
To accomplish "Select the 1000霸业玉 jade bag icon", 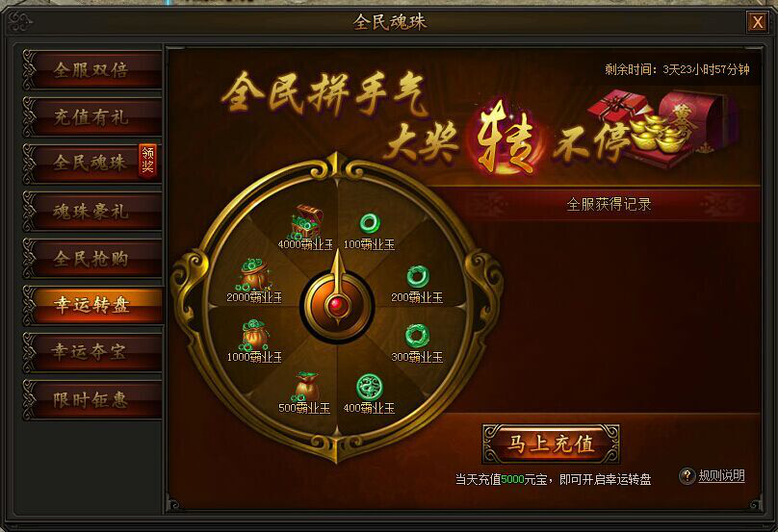I will pos(255,334).
